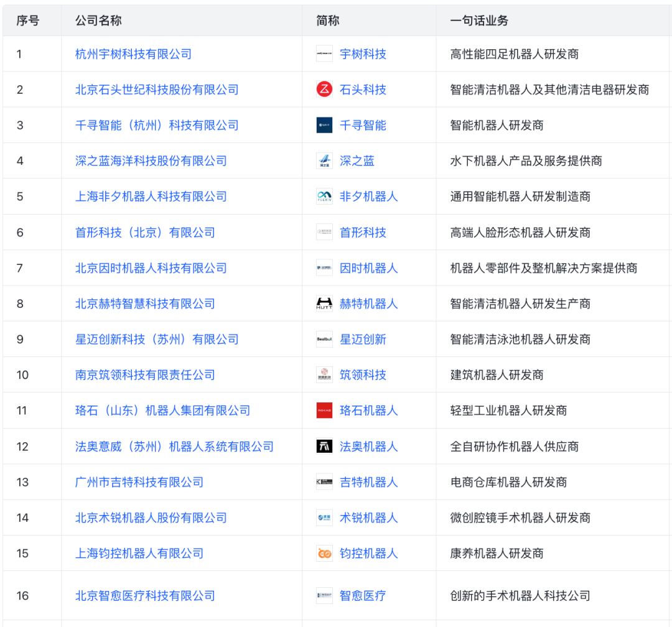Image resolution: width=672 pixels, height=627 pixels.
Task: Open 广州市吉特科技有限公司 link
Action: click(x=139, y=481)
